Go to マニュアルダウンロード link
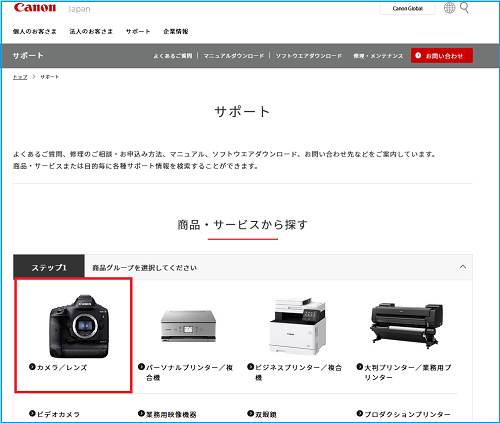This screenshot has height=423, width=500. coord(234,56)
